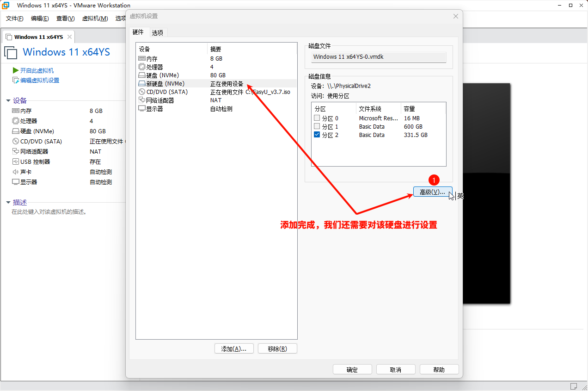Click the status bar icon at bottom right
The width and height of the screenshot is (588, 391).
574,386
